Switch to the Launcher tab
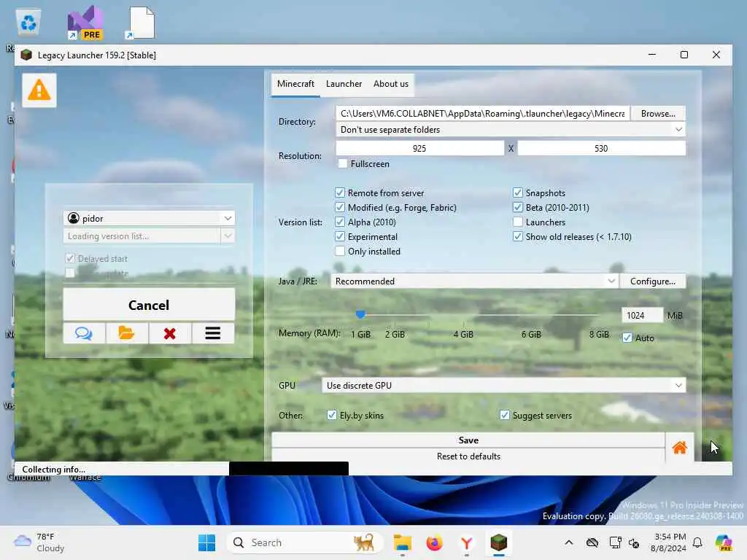Image resolution: width=747 pixels, height=560 pixels. coord(344,84)
